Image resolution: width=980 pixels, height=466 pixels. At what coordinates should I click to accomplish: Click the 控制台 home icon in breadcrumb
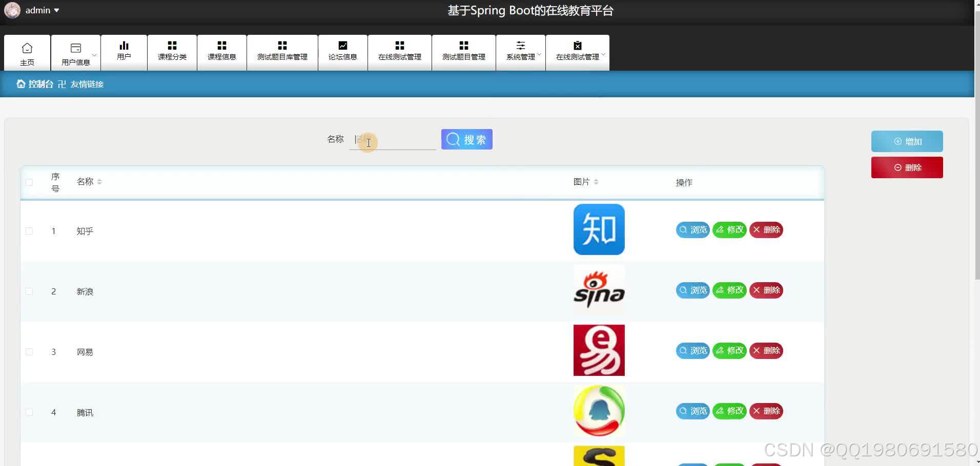21,84
